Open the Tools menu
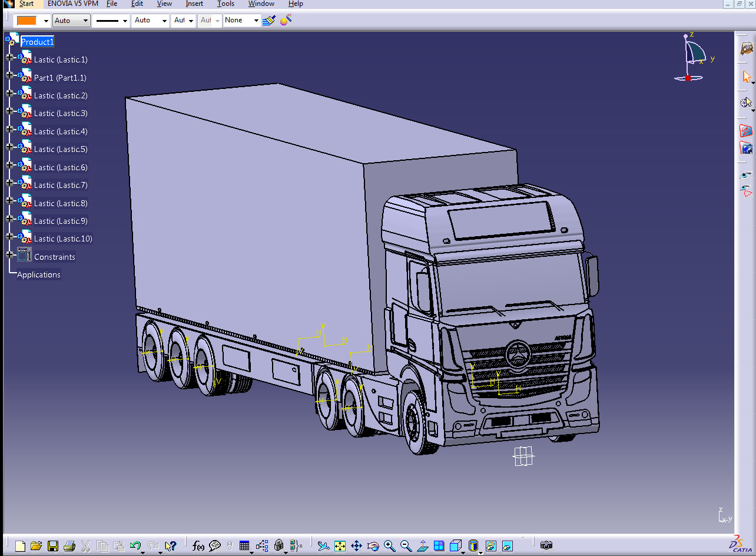This screenshot has height=556, width=756. coord(226,4)
